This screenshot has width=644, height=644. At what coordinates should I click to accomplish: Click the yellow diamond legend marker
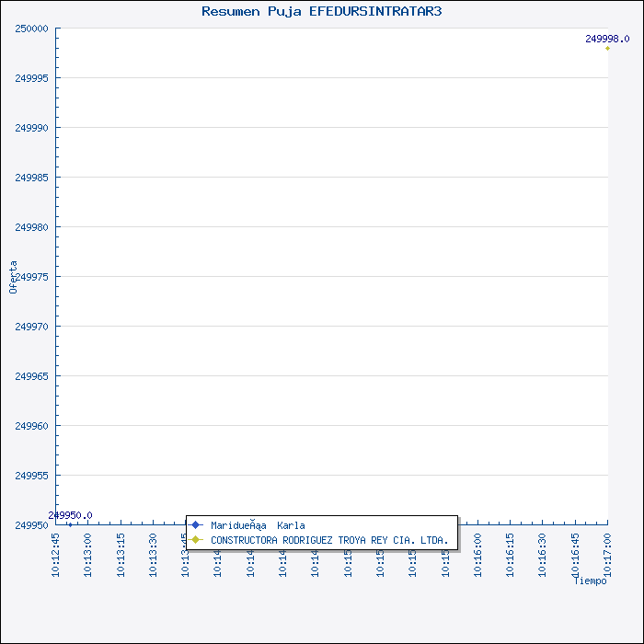195,540
